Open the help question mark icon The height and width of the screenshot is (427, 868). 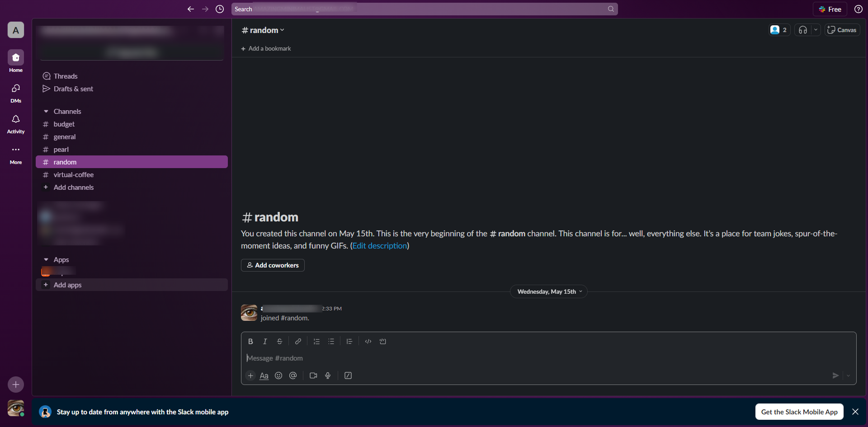[x=859, y=9]
